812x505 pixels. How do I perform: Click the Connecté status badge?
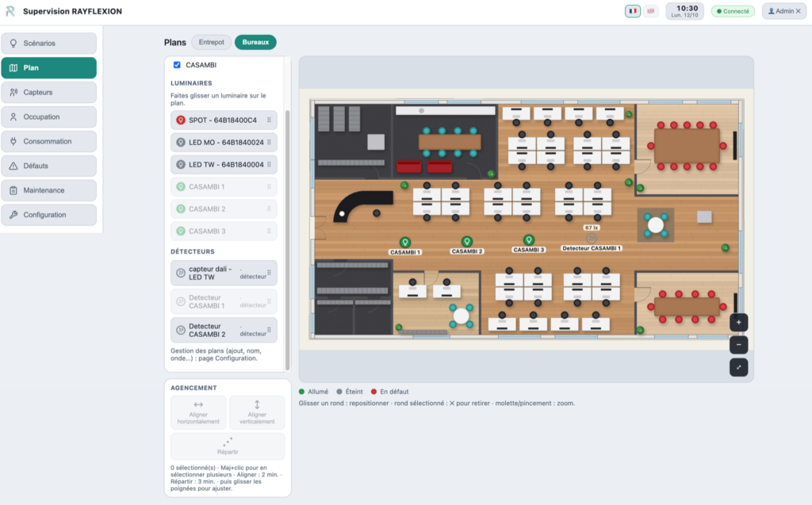733,11
